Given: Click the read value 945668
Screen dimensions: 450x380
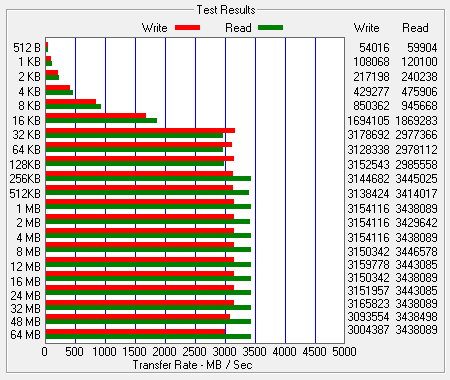Looking at the screenshot, I should (419, 106).
